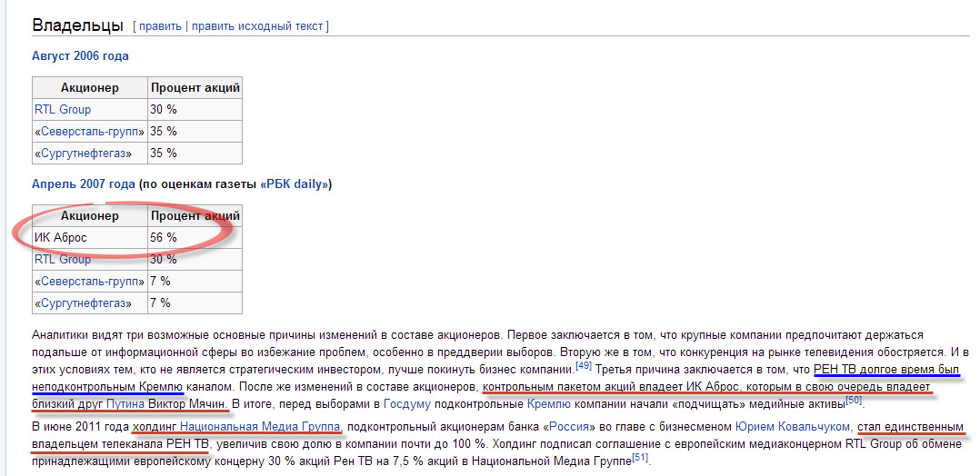Open RTL Group link in August 2006 table
This screenshot has height=476, width=980.
pos(63,110)
